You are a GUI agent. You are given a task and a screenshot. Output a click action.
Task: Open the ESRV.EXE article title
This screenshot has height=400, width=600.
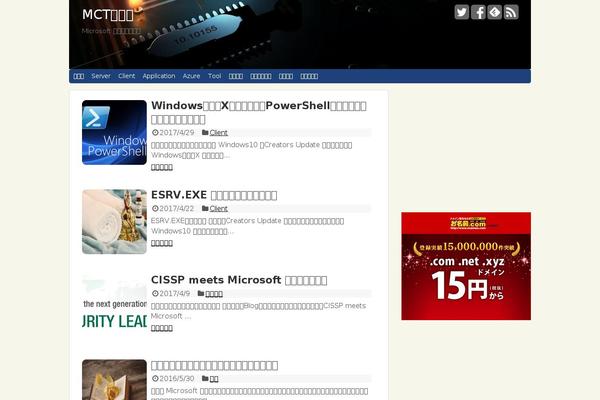(x=214, y=195)
